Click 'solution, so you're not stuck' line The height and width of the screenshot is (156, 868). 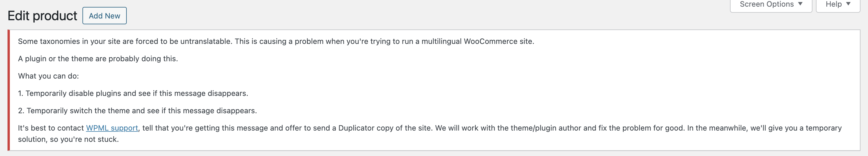(68, 140)
